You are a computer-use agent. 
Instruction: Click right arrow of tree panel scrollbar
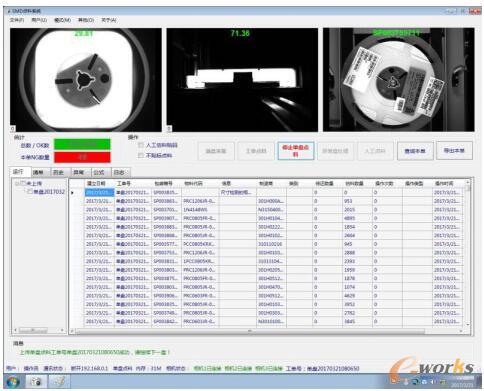click(62, 330)
